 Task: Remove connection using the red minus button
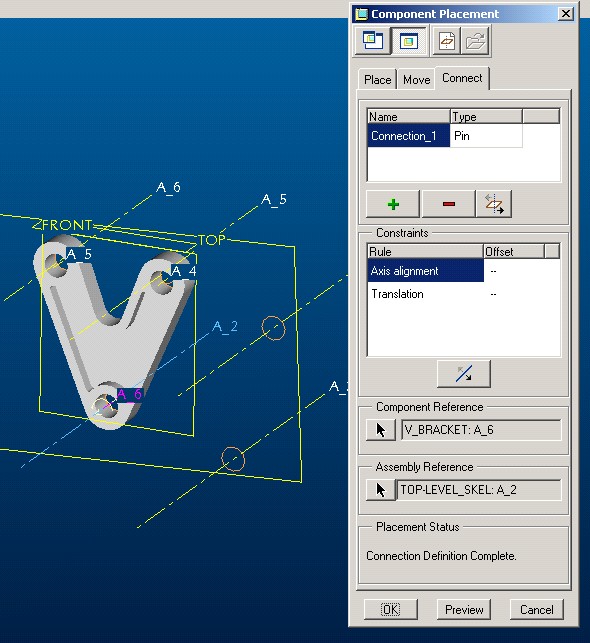click(449, 204)
